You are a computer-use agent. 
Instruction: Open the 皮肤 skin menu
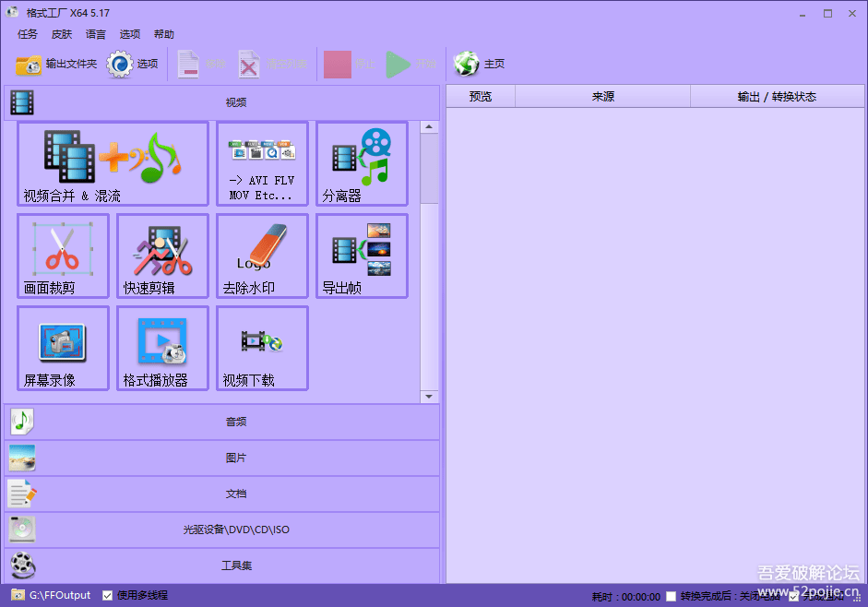61,34
